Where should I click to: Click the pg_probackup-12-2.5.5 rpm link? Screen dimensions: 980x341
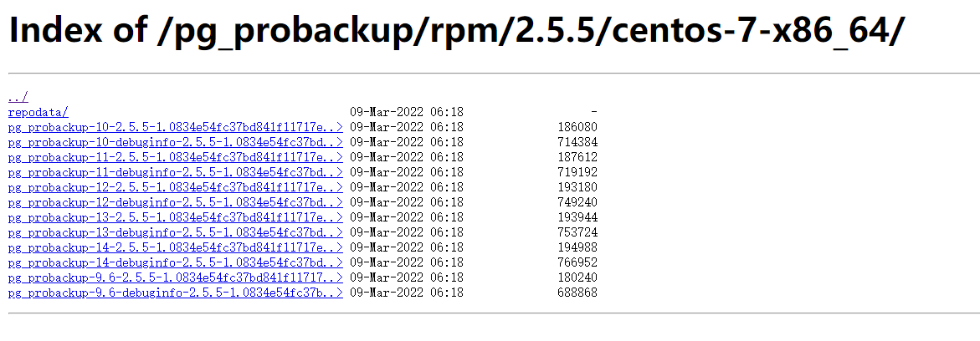pyautogui.click(x=176, y=187)
